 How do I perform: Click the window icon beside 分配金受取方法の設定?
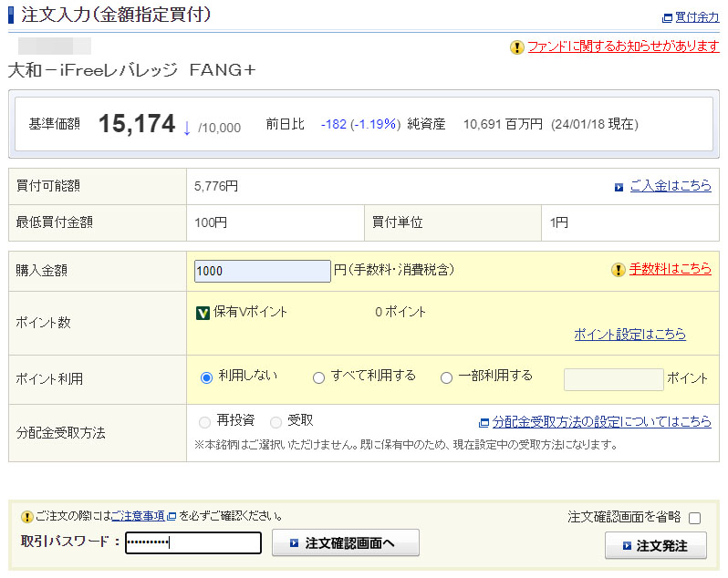[484, 422]
